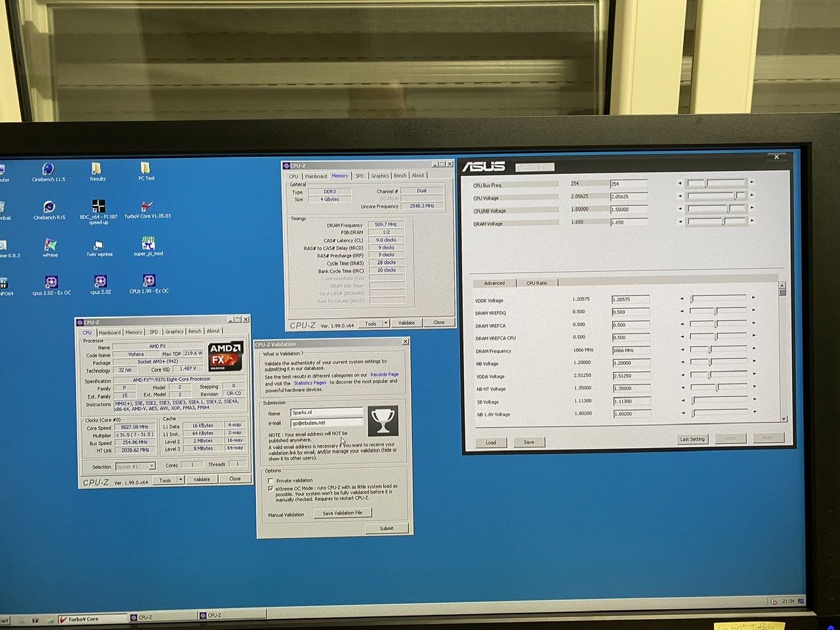The image size is (840, 630).
Task: Switch to Mainboard tab in lower CPU-Z window
Action: (110, 332)
